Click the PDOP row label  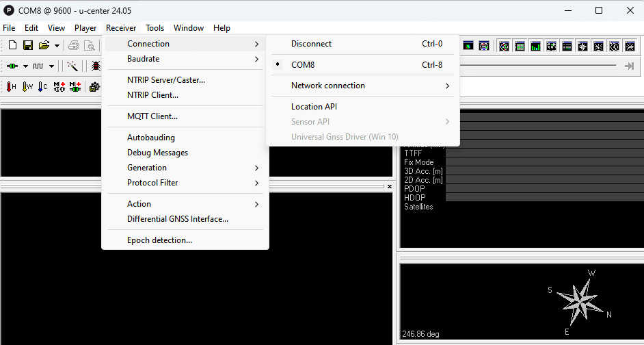pyautogui.click(x=414, y=189)
